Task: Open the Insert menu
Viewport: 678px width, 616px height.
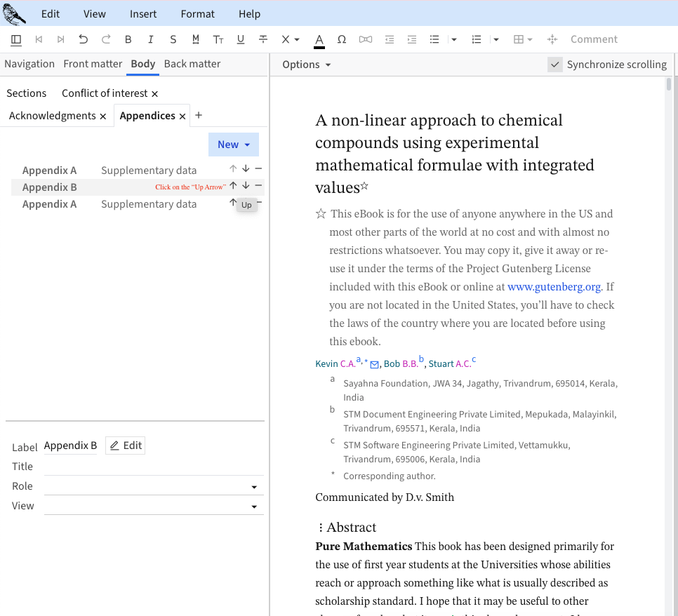Action: pos(143,14)
